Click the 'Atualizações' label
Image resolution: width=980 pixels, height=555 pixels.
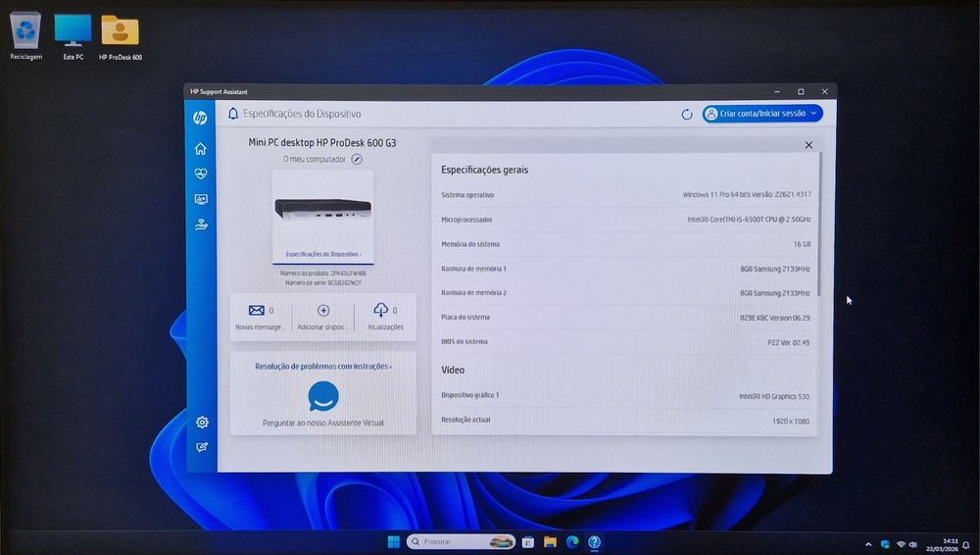(x=385, y=328)
